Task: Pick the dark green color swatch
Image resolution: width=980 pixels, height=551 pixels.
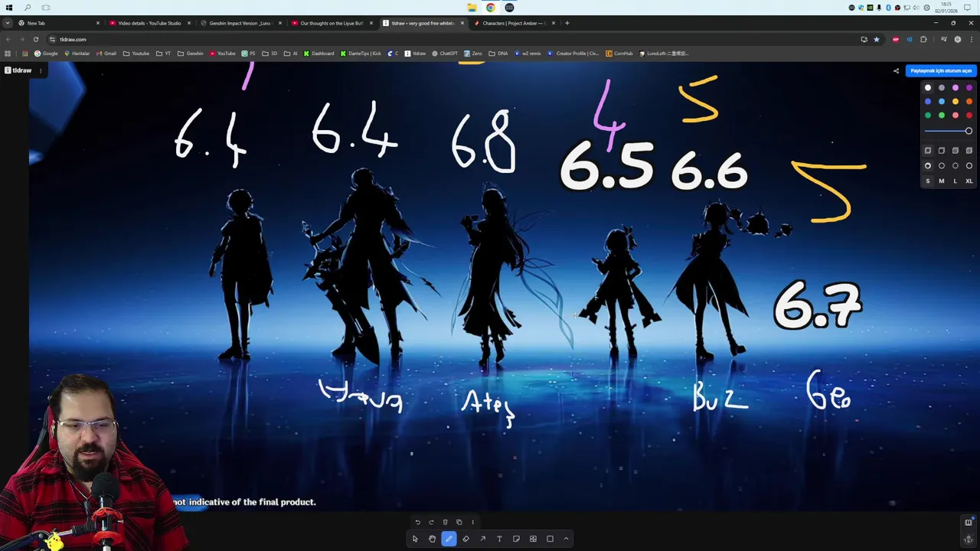Action: click(928, 116)
